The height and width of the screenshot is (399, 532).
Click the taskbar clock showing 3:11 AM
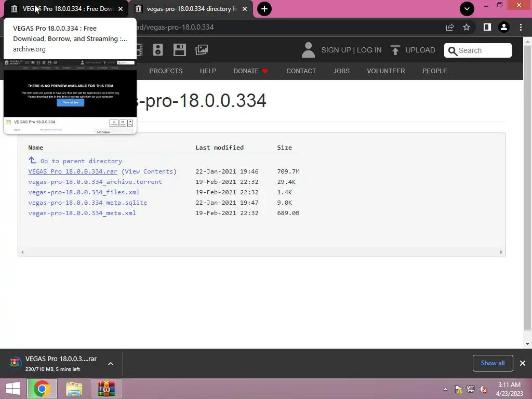click(x=509, y=389)
